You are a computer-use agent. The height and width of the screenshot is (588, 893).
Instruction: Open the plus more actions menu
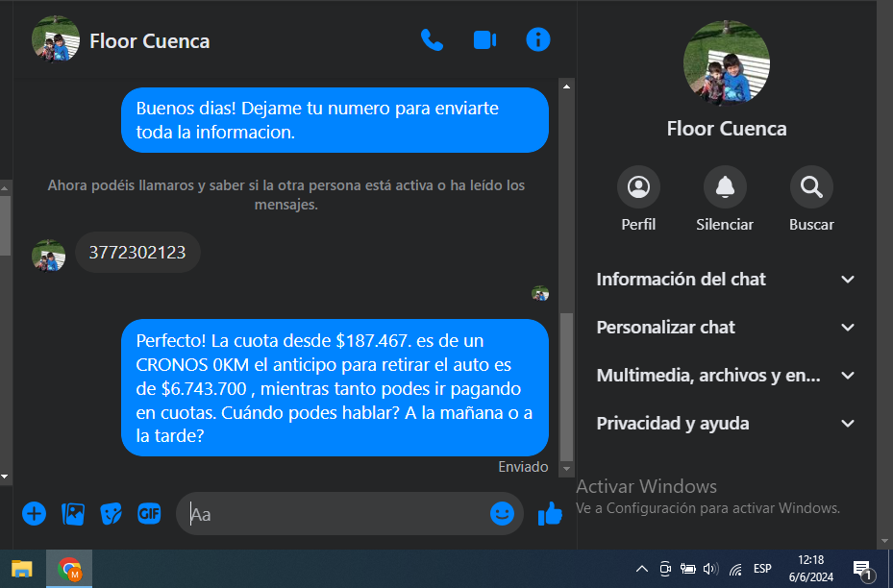pyautogui.click(x=34, y=514)
